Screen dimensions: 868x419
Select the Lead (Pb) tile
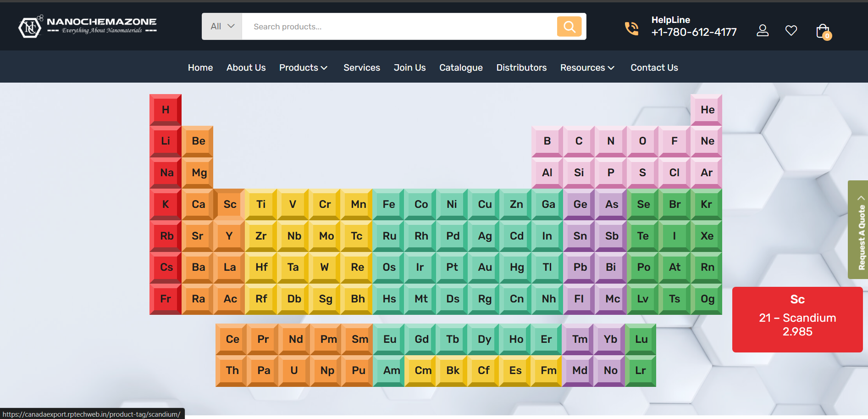point(579,268)
